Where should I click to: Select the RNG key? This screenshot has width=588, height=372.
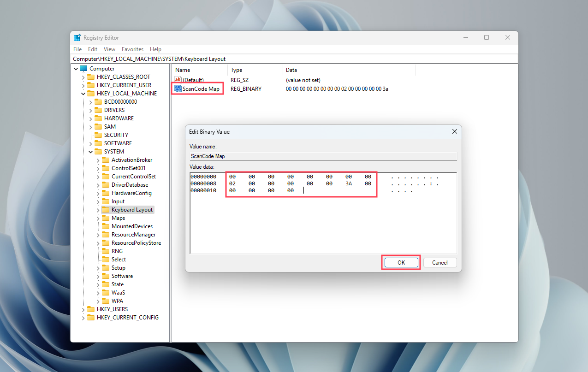(117, 251)
